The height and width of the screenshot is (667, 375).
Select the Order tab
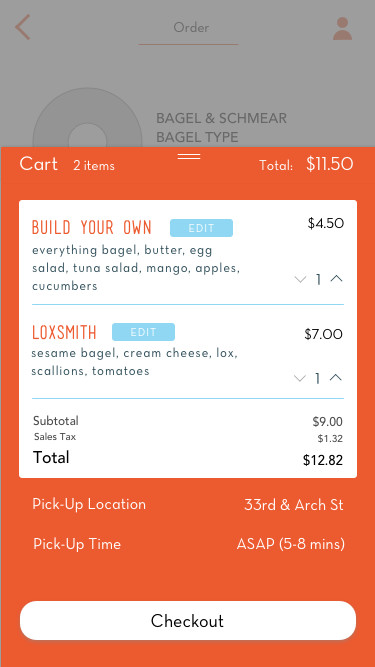click(x=191, y=28)
